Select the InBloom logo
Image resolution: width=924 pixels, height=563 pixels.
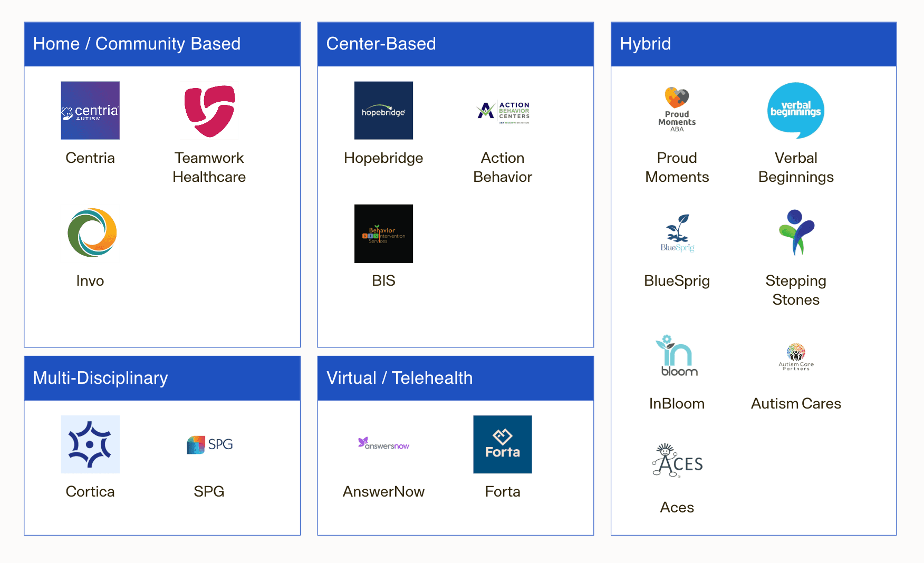click(x=677, y=356)
